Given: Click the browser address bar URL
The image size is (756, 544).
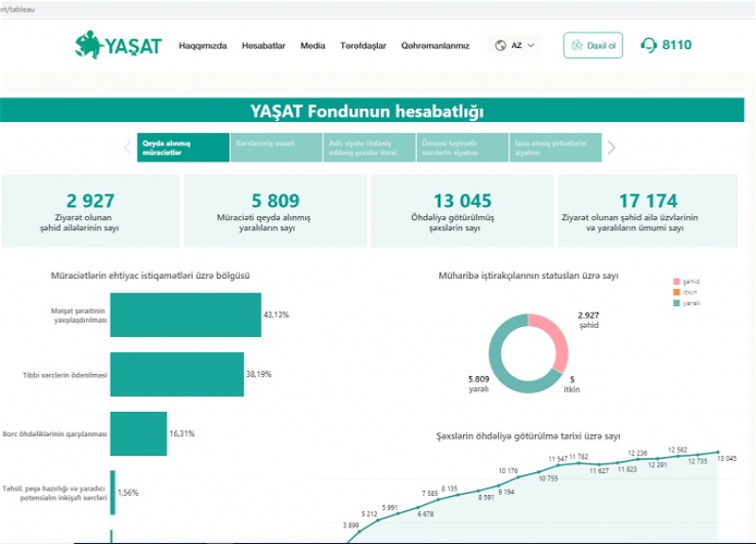Looking at the screenshot, I should [x=18, y=9].
